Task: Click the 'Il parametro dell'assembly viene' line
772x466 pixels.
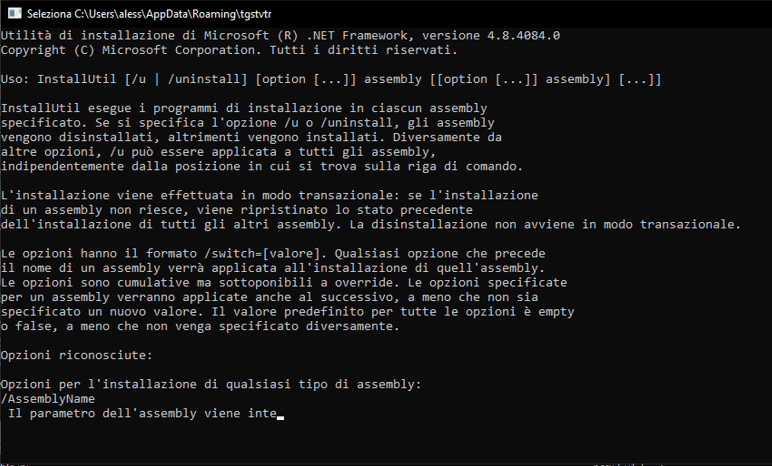Action: pyautogui.click(x=142, y=413)
